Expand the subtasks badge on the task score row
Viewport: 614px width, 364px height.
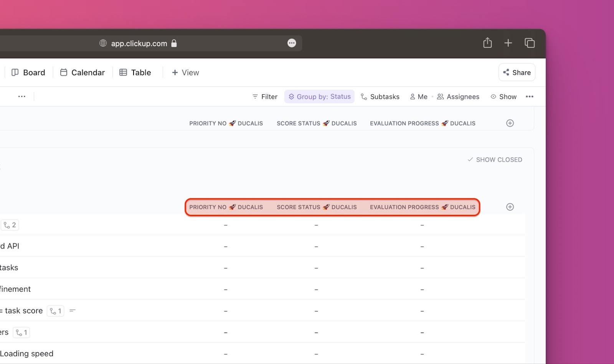(x=55, y=311)
